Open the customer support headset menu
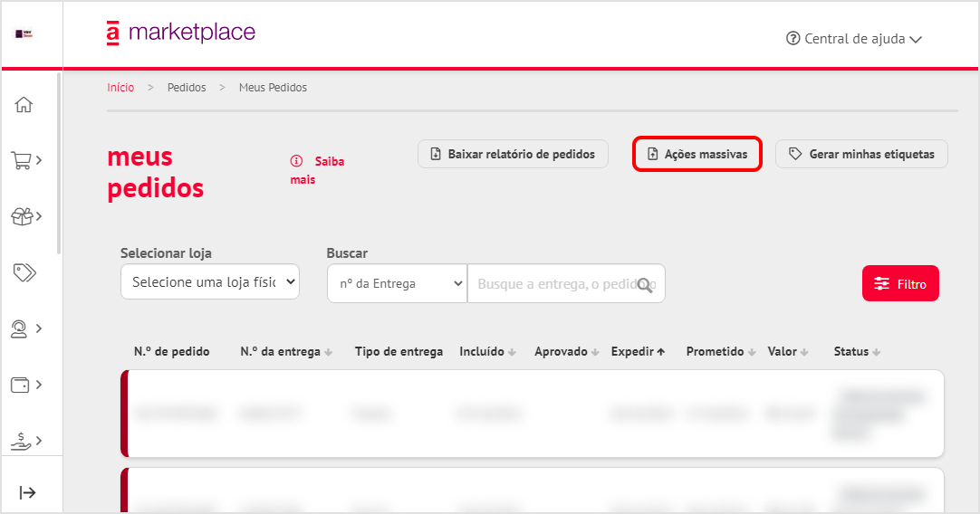 [x=19, y=328]
